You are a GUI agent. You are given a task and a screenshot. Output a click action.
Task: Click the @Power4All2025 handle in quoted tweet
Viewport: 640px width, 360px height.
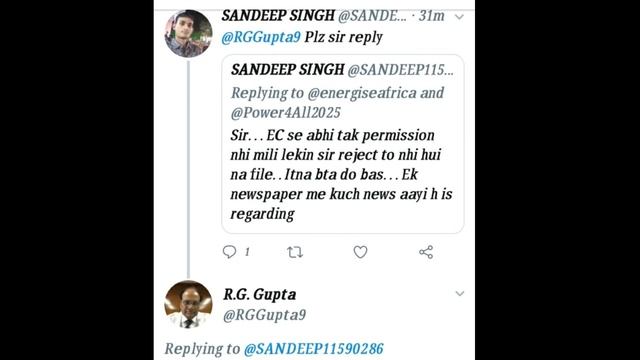coord(286,113)
